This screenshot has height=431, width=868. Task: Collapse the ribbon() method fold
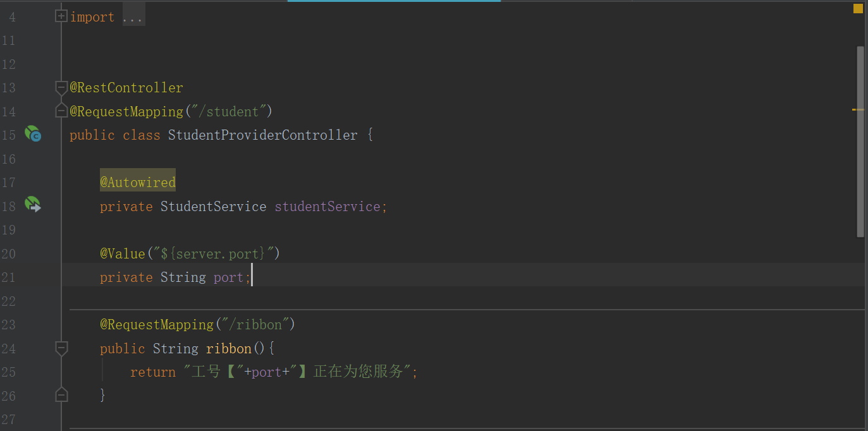click(61, 348)
